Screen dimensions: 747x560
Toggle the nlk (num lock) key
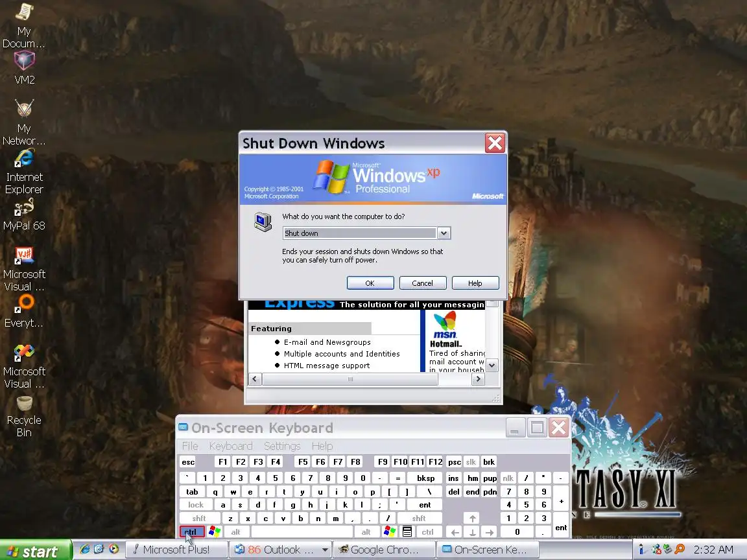point(508,478)
